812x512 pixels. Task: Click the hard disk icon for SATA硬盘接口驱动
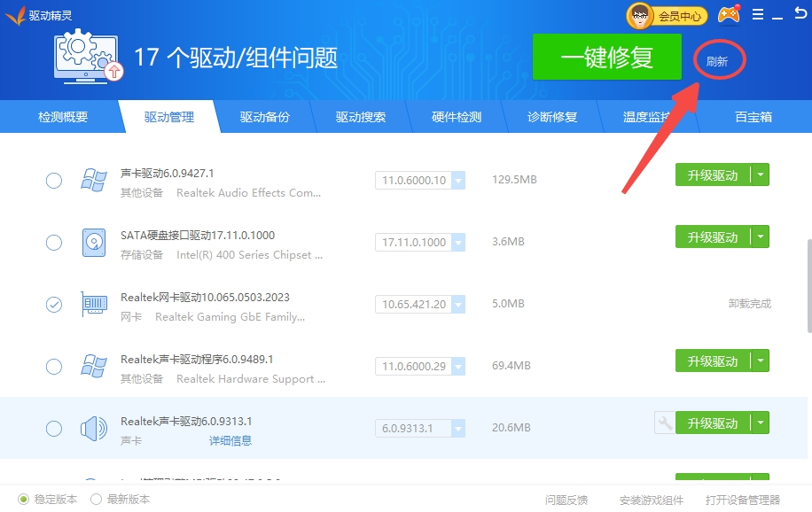tap(94, 243)
